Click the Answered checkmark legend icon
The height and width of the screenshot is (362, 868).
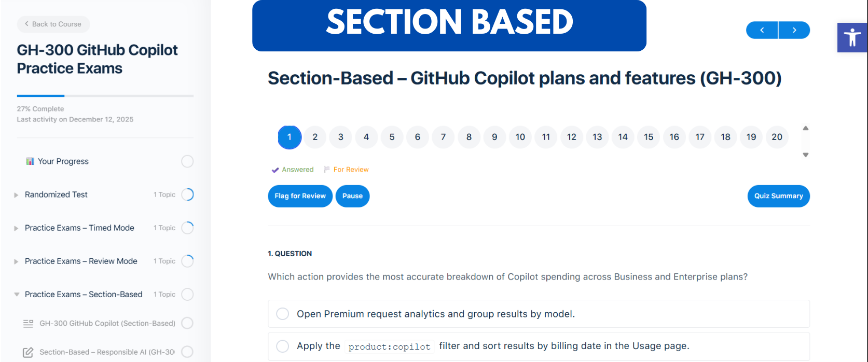click(x=275, y=169)
